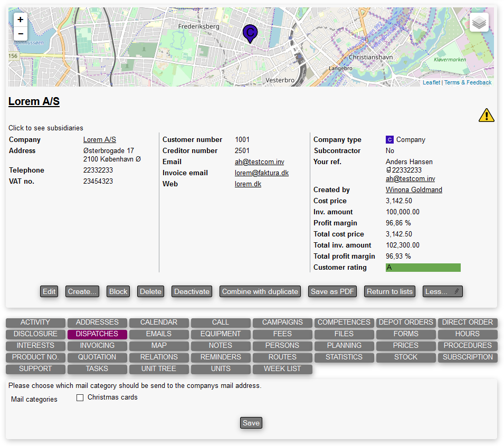Zoom out on the map
Image resolution: width=504 pixels, height=446 pixels.
(20, 34)
